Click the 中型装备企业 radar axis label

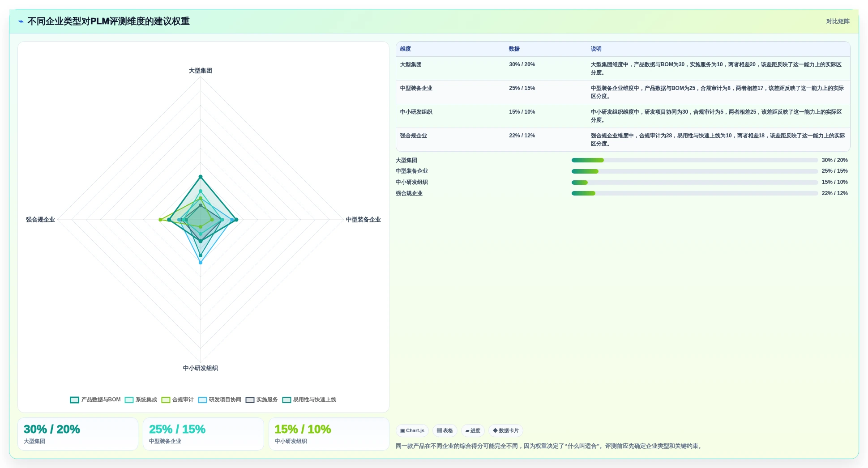pos(363,220)
